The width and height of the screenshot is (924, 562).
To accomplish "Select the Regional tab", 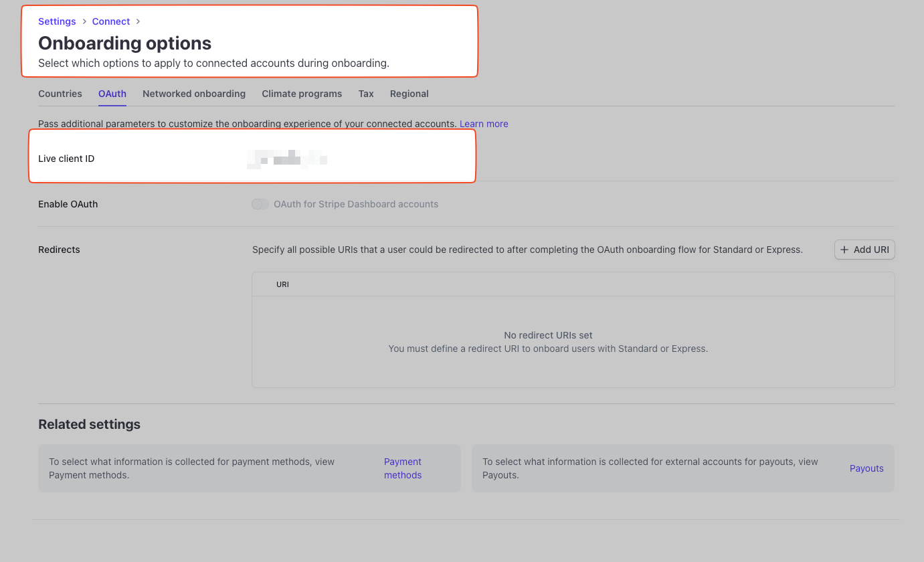I will (409, 94).
